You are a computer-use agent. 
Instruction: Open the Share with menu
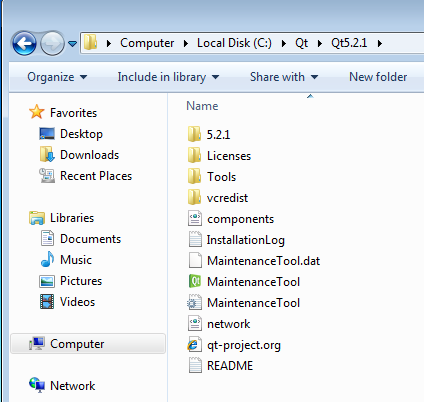pos(284,77)
